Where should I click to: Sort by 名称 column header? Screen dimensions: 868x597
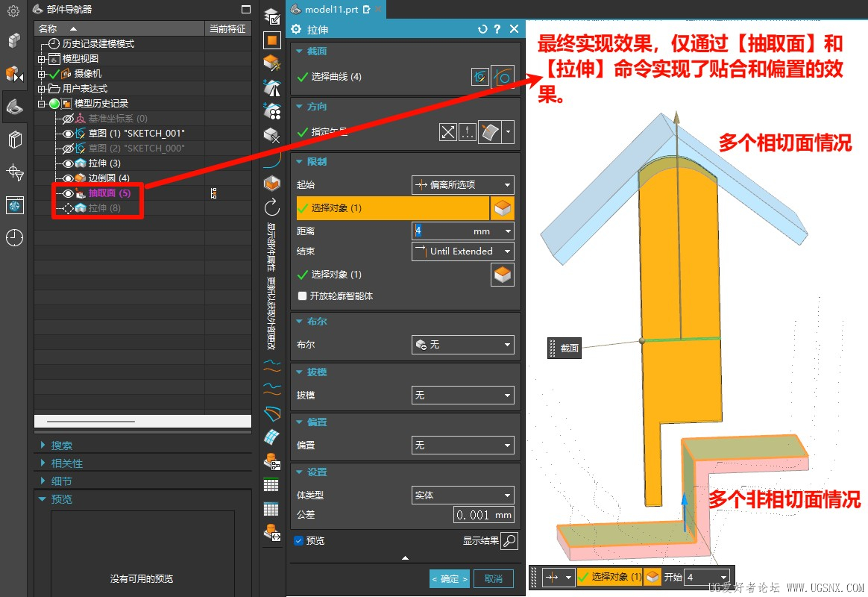click(119, 29)
